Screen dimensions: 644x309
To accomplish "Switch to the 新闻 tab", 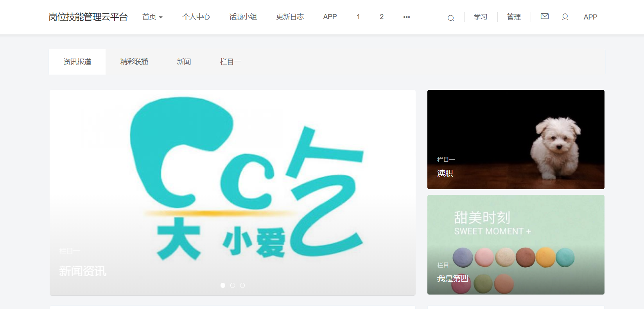I will (184, 62).
